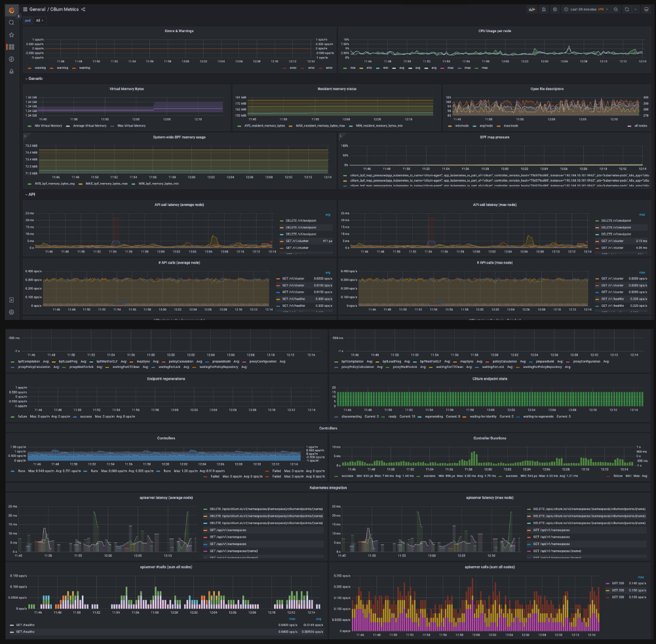Open the Open file descriptors panel menu

point(547,89)
